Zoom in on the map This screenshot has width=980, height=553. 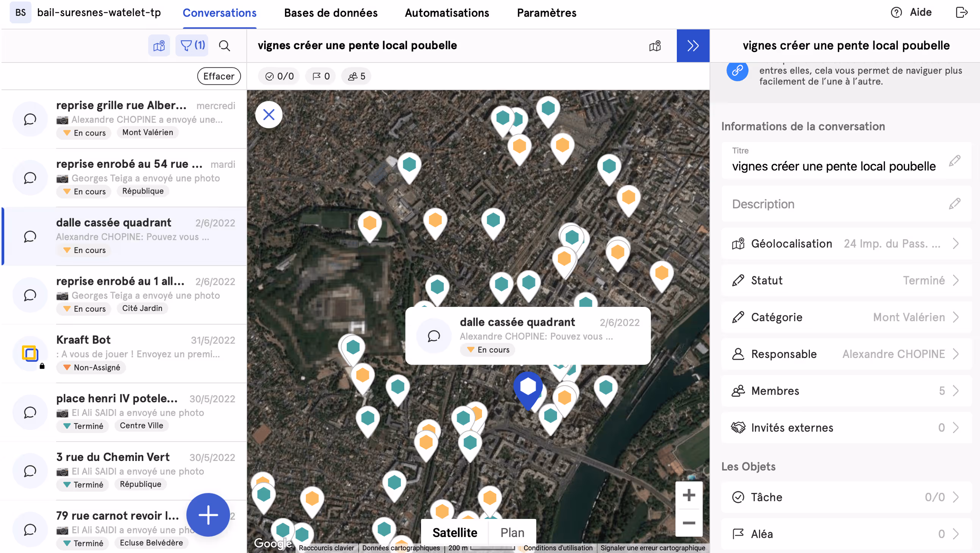tap(689, 495)
